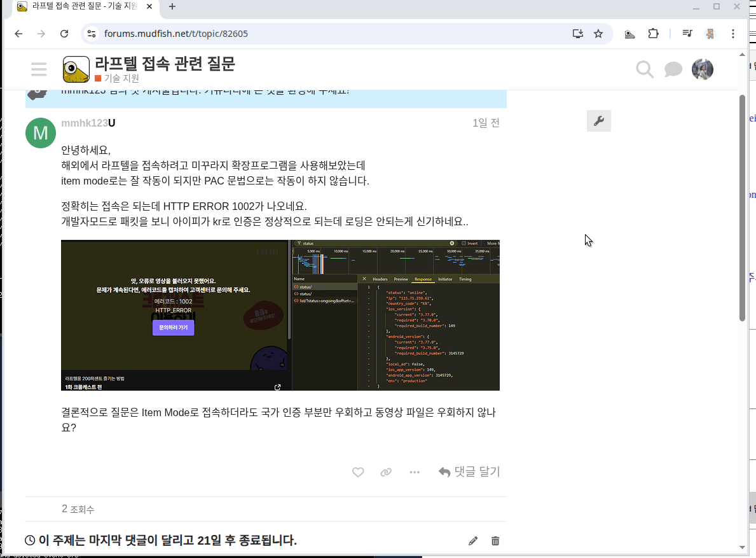Open a new browser tab
This screenshot has width=756, height=558.
coord(172,7)
